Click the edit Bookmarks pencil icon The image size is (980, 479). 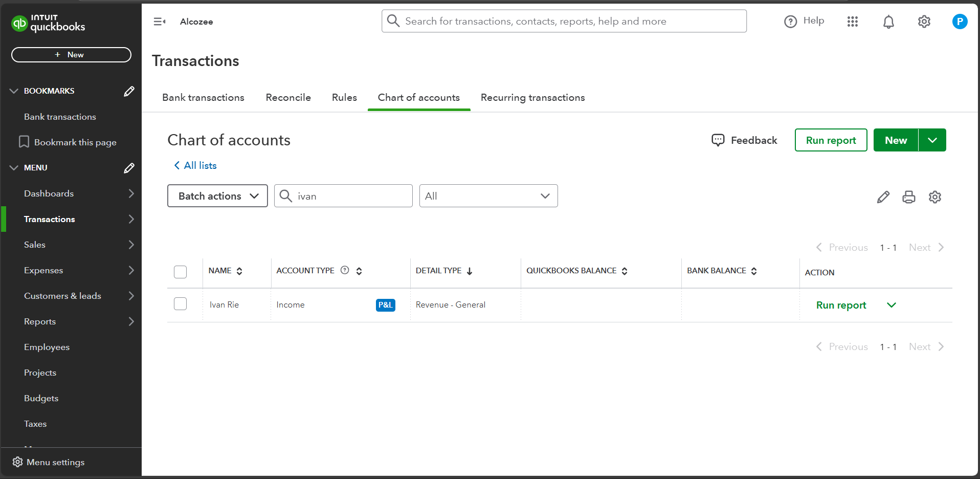tap(129, 91)
